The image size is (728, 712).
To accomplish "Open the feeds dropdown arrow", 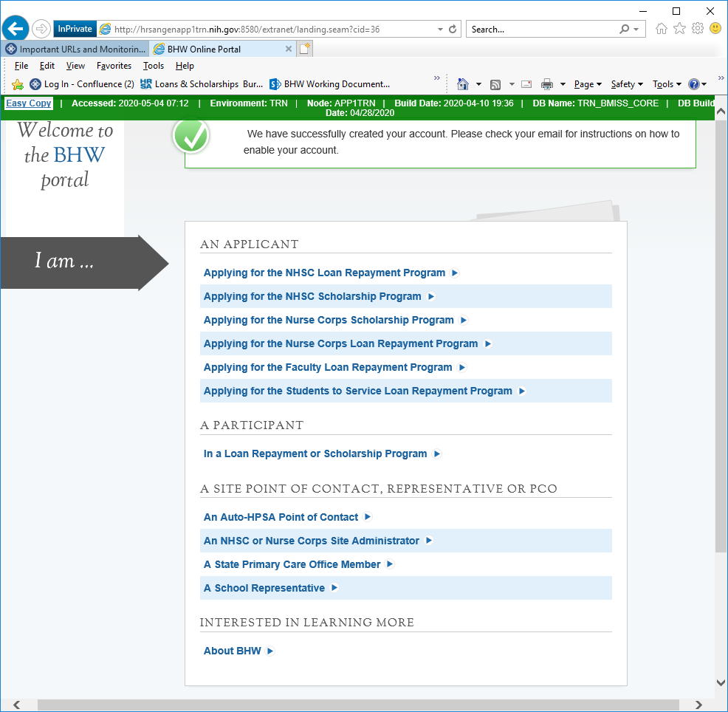I will (x=512, y=84).
